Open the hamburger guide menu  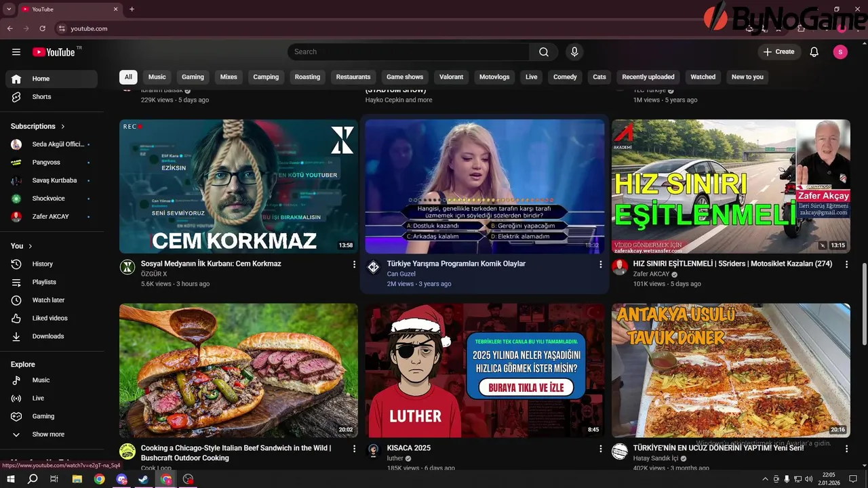point(16,52)
